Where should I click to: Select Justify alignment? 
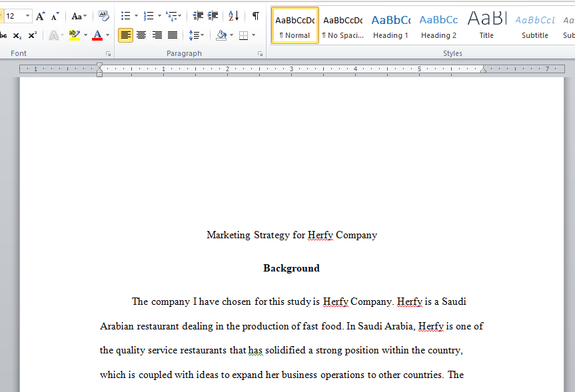173,35
